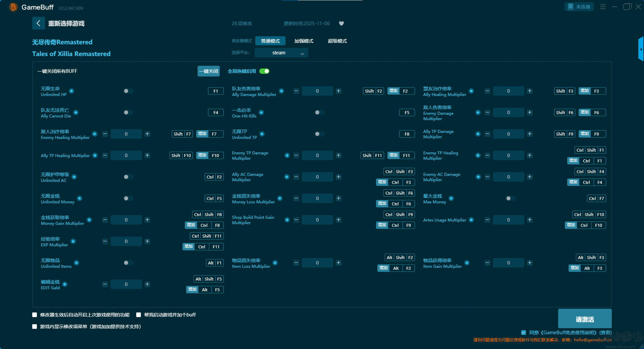Image resolution: width=644 pixels, height=349 pixels.
Task: Toggle the 全局热键启用 global hotkey switch
Action: (264, 71)
